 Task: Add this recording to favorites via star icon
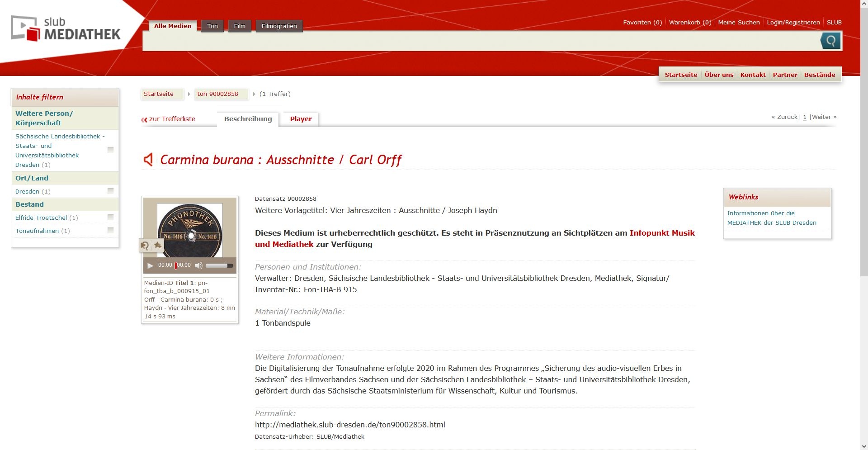(x=158, y=245)
